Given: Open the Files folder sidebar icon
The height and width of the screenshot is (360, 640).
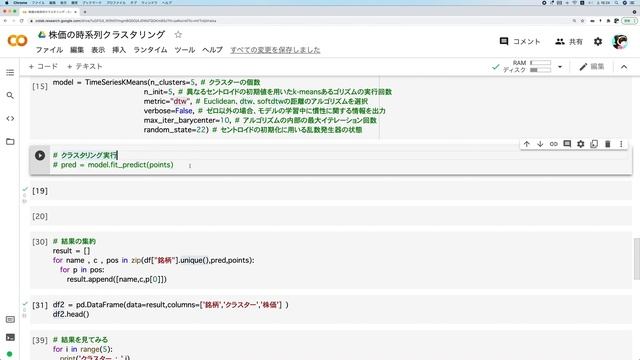Looking at the screenshot, I should tap(10, 142).
